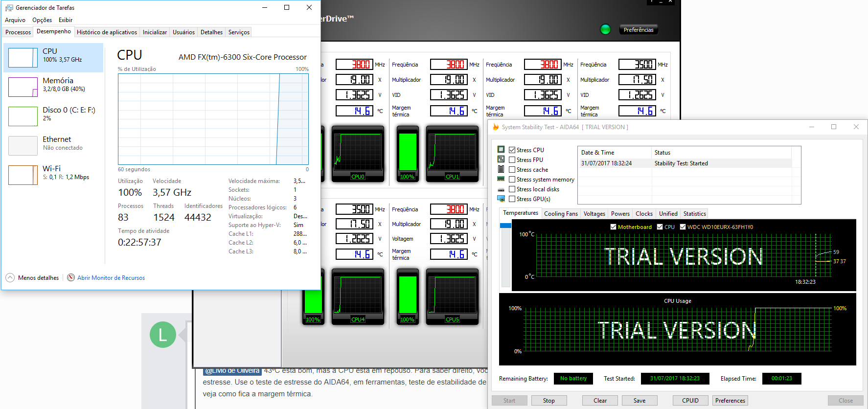
Task: Click the AIDA64 flame icon in title bar
Action: [496, 127]
